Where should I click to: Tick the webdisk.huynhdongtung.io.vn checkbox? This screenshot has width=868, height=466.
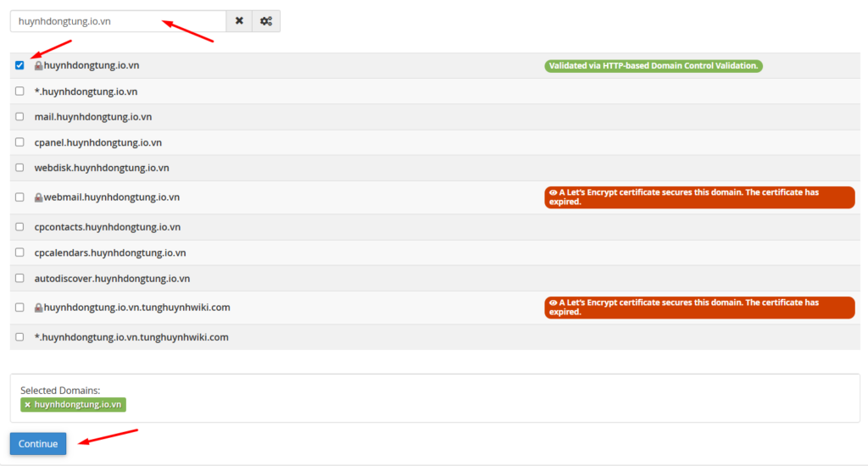click(19, 168)
